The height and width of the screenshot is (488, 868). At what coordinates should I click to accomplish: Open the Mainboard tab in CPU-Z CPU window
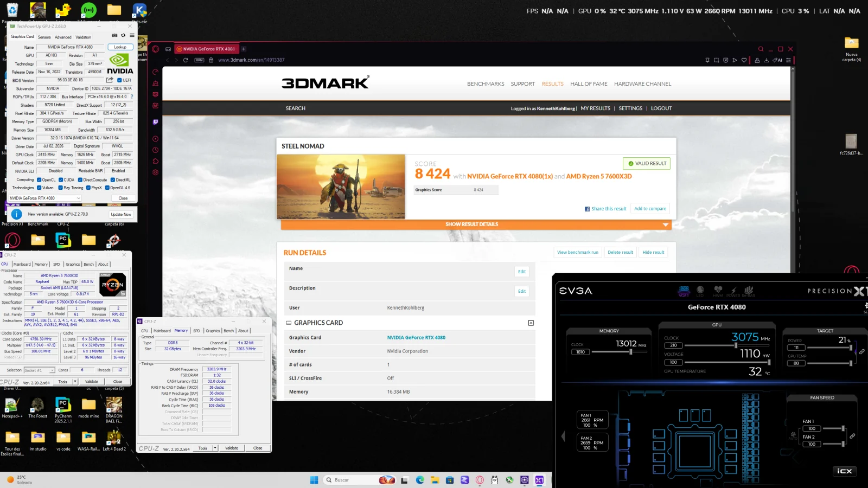pos(22,264)
